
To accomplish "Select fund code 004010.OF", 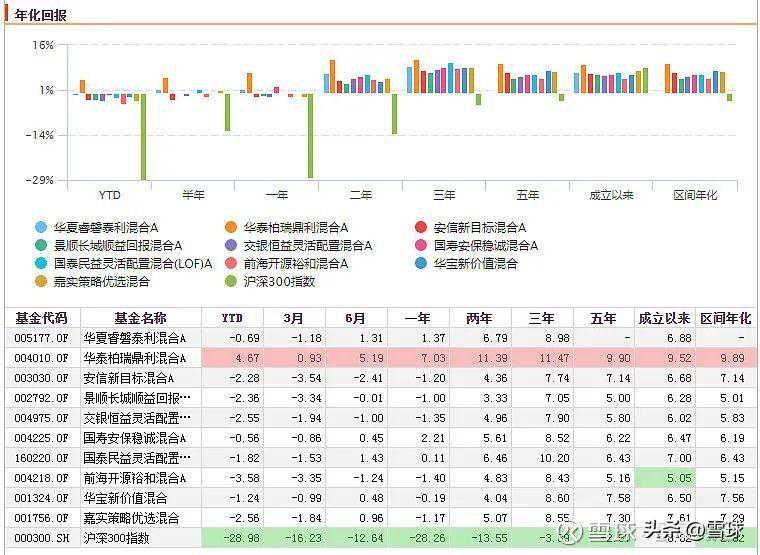I will tap(42, 358).
